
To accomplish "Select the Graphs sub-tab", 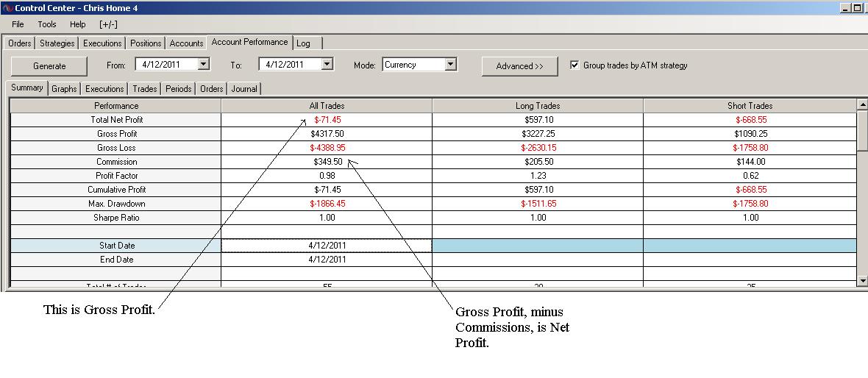I will 64,88.
